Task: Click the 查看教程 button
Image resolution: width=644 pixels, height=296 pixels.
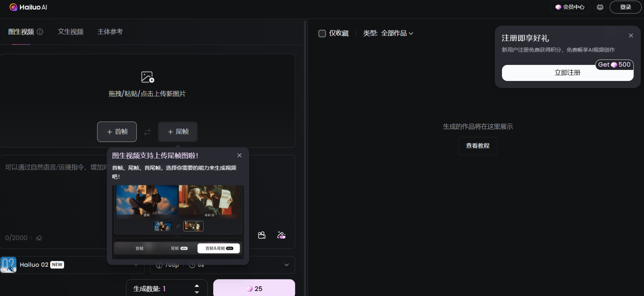Action: [x=478, y=146]
